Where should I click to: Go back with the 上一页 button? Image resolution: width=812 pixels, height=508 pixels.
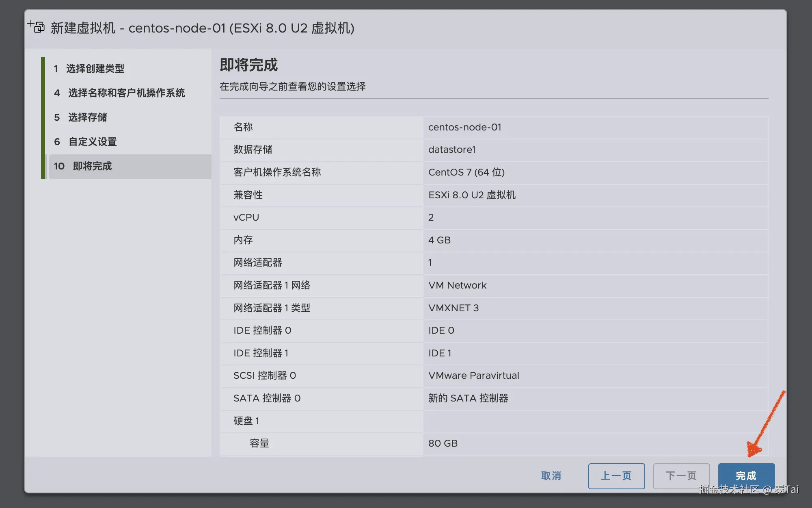click(616, 475)
